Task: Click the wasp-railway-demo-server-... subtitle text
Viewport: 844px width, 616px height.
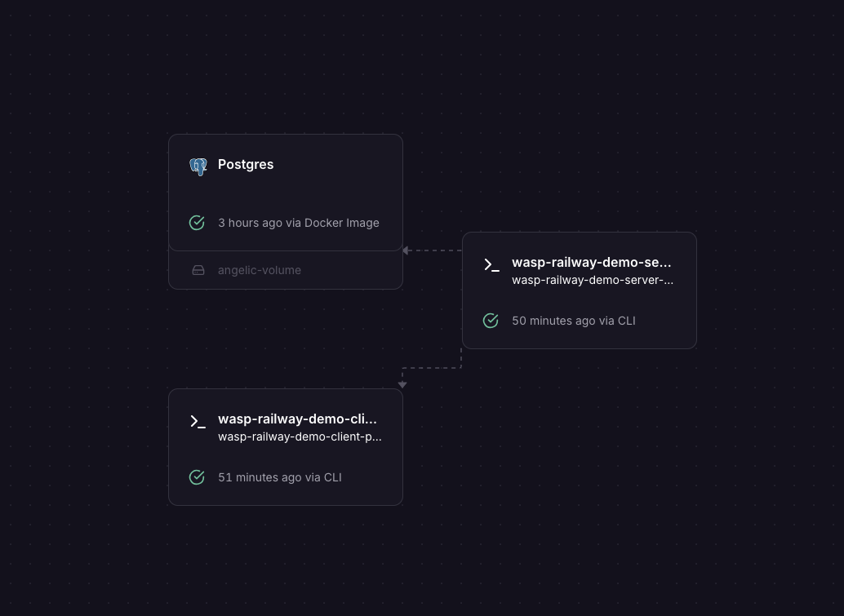Action: (x=593, y=281)
